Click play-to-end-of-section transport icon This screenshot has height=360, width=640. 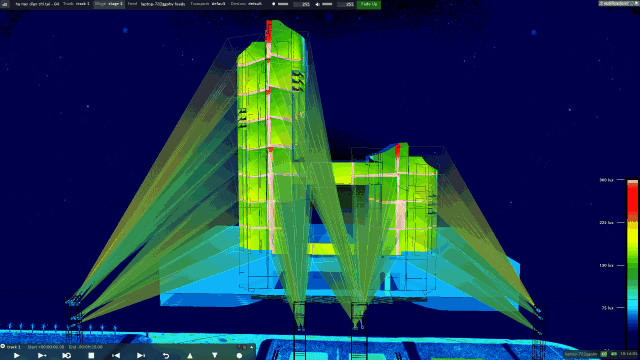pyautogui.click(x=42, y=356)
